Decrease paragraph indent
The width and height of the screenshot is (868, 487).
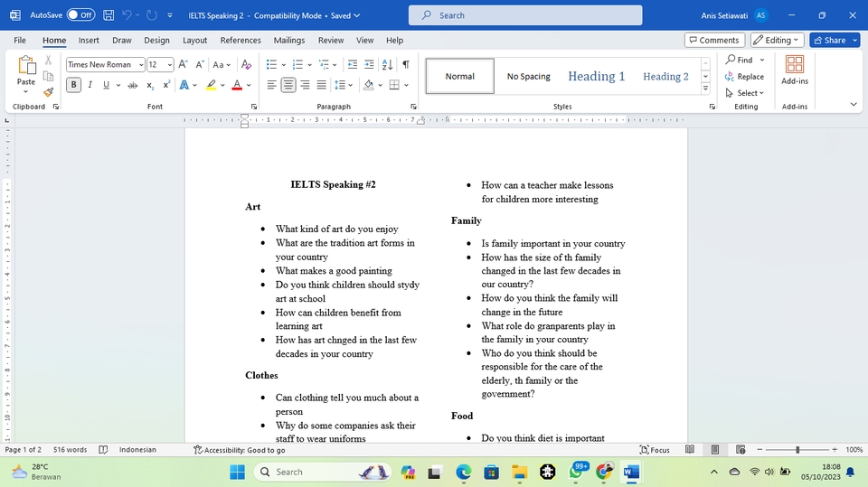coord(352,65)
